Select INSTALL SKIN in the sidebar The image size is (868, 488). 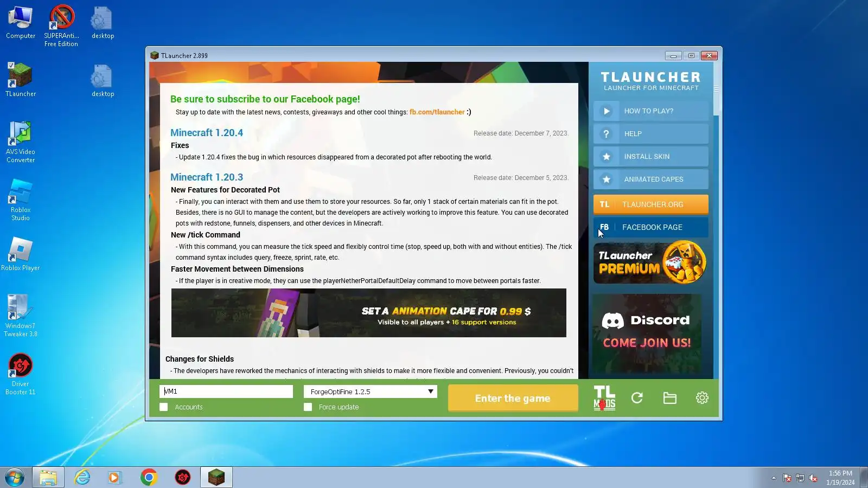tap(651, 157)
